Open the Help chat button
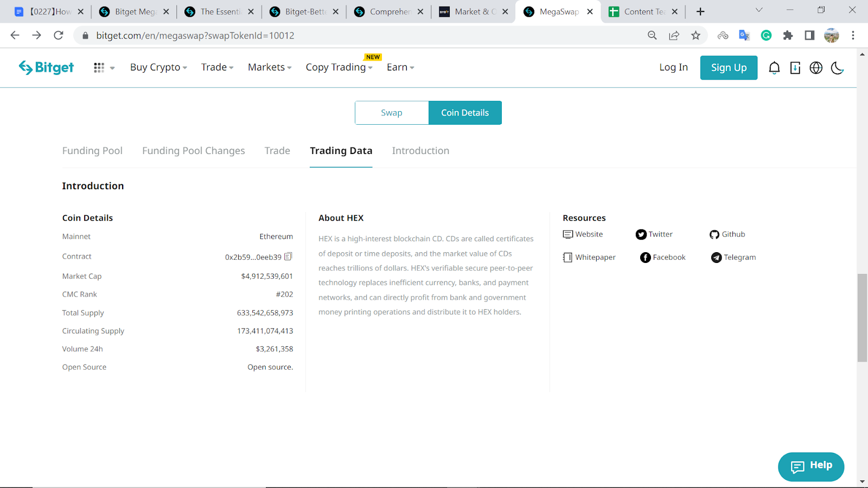 point(811,467)
